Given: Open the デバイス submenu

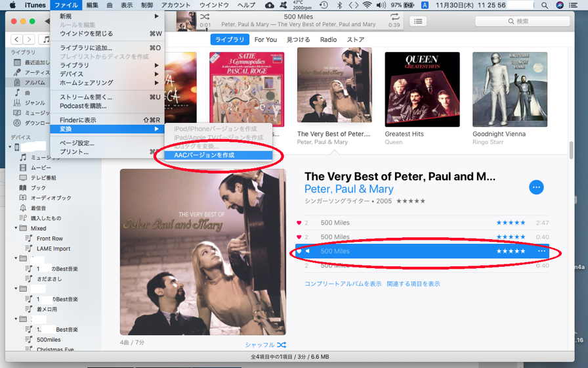Looking at the screenshot, I should coord(107,74).
